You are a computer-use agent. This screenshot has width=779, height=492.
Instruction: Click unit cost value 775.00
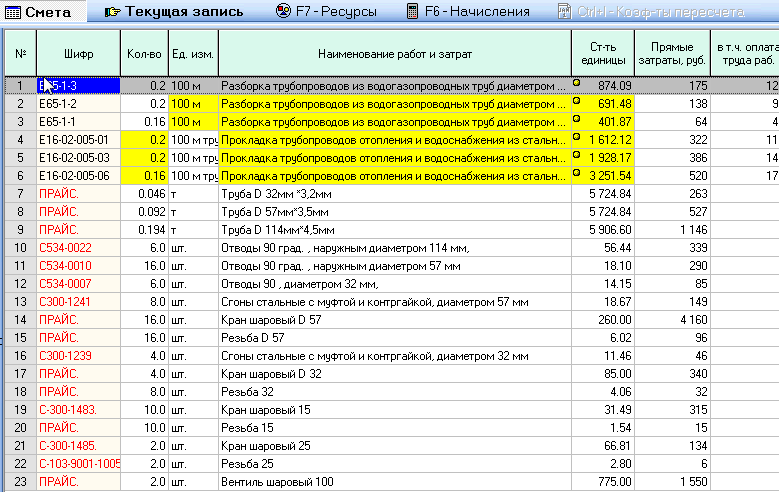tap(615, 482)
